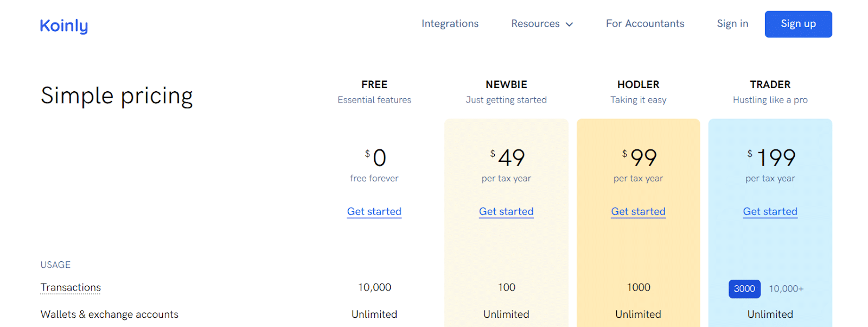This screenshot has height=327, width=868.
Task: Click Unlimited wallets value under TRADER
Action: (x=770, y=315)
